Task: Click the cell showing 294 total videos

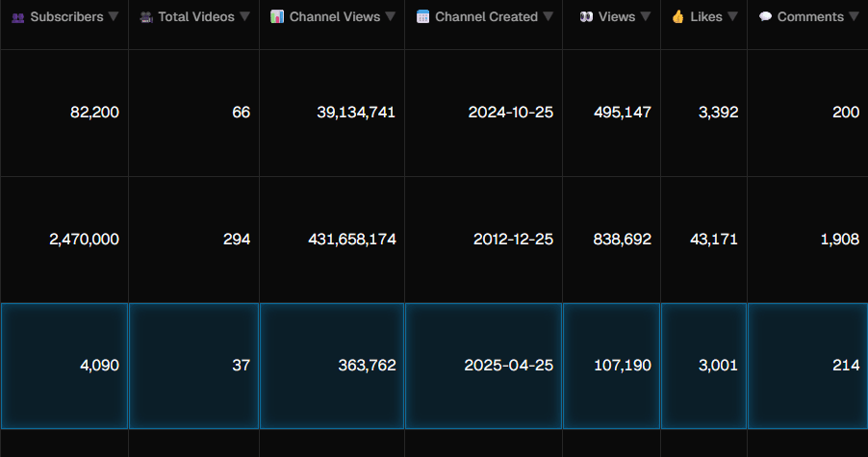Action: [x=193, y=240]
